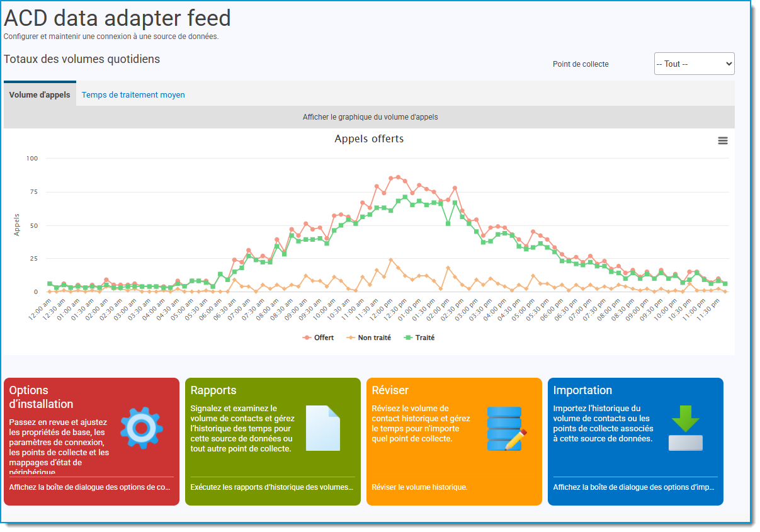Click the document icon in Rapports tile
Screen dimensions: 760x532
(x=323, y=428)
